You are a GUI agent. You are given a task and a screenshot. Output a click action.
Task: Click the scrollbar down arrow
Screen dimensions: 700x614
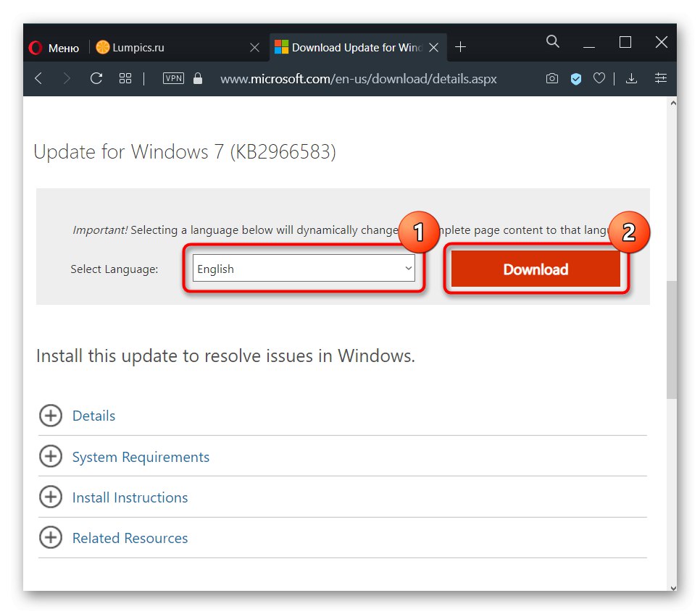point(672,588)
